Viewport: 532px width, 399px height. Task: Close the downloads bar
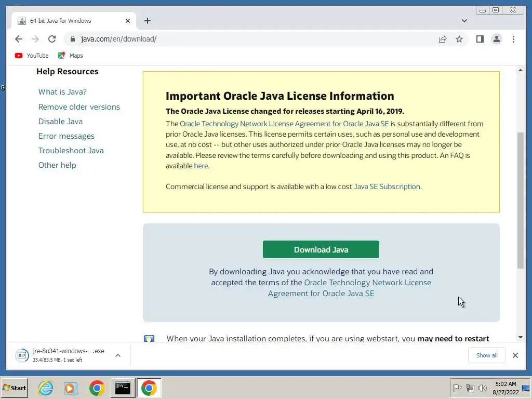[x=515, y=355]
